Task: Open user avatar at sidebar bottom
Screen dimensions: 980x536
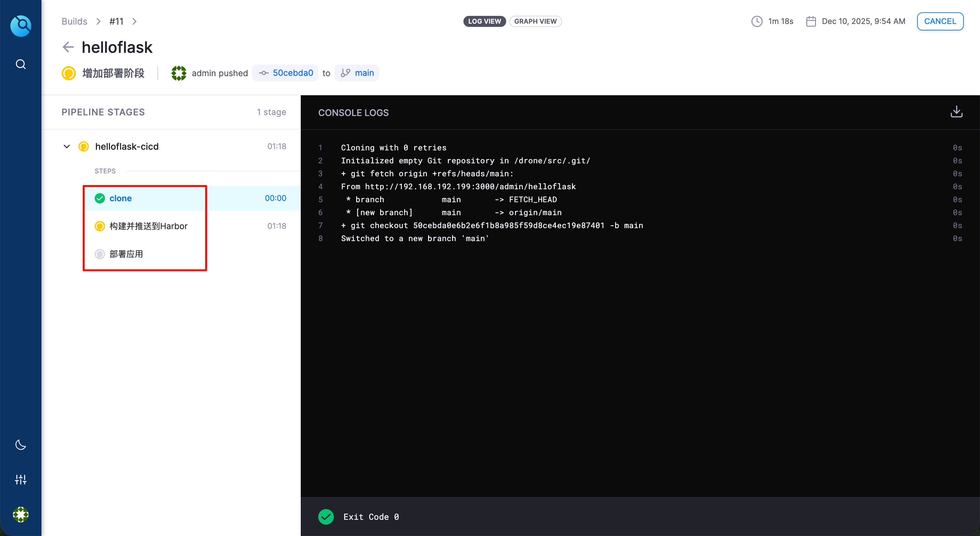Action: [x=20, y=514]
